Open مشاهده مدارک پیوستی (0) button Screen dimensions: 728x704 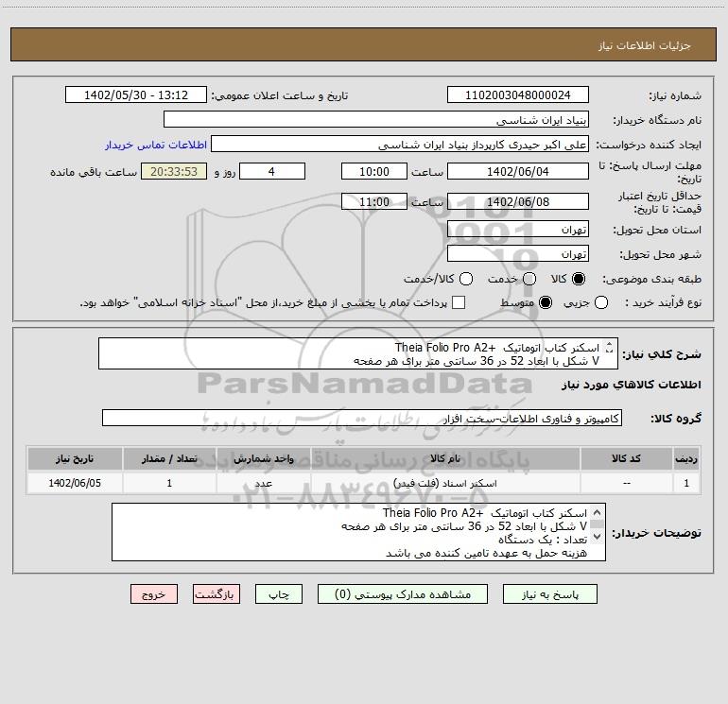click(403, 594)
